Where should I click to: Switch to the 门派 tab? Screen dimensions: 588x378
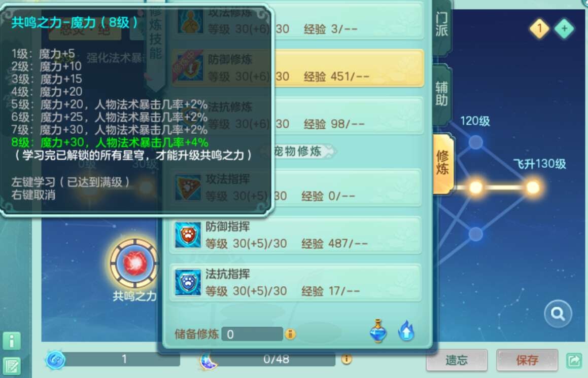(441, 24)
